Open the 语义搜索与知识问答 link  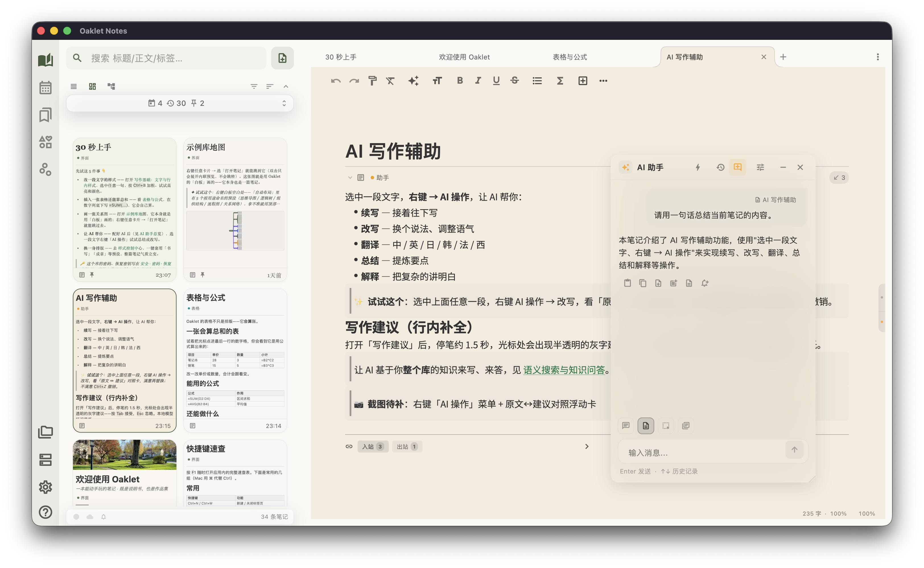click(564, 371)
